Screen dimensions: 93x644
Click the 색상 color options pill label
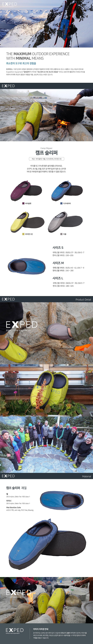coord(46,159)
